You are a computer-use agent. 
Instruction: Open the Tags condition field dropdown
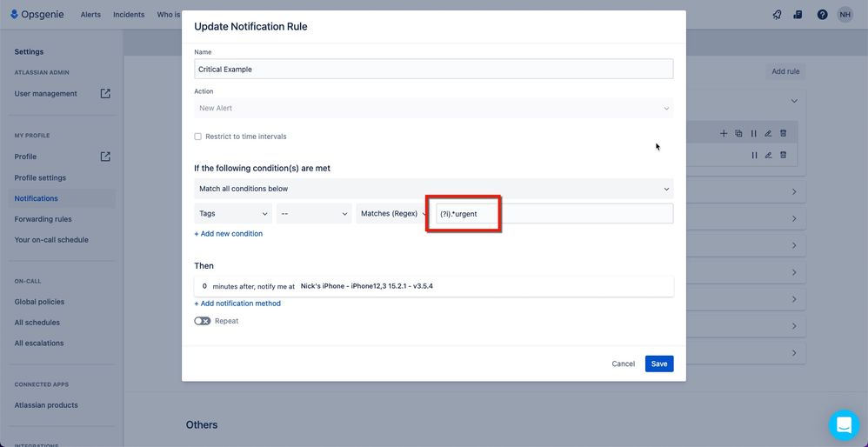[x=233, y=214]
